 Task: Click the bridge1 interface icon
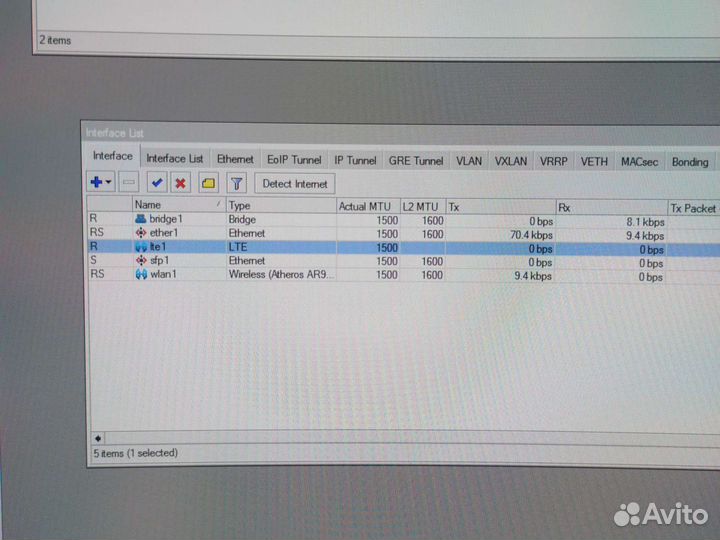point(141,219)
